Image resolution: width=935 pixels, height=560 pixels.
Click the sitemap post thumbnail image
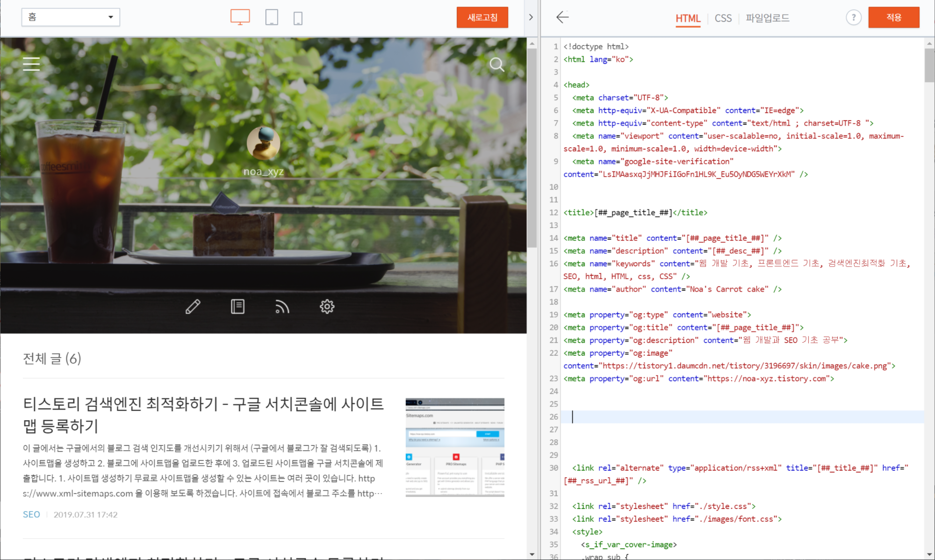pos(454,447)
